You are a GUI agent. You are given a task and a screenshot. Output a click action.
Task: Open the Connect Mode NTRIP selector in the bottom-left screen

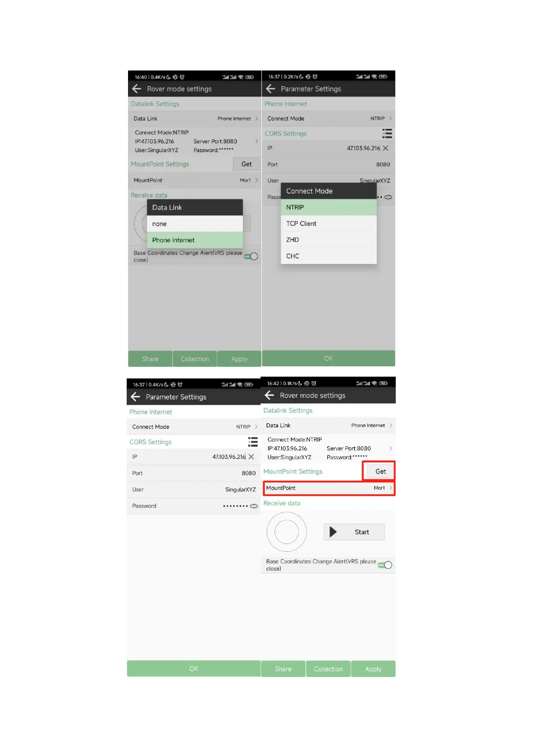(x=194, y=426)
